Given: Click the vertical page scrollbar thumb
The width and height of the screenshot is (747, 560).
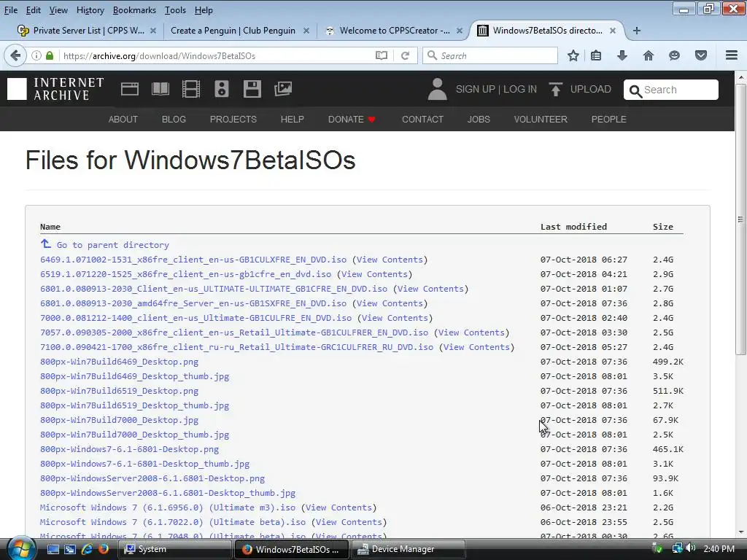Looking at the screenshot, I should coord(740,219).
